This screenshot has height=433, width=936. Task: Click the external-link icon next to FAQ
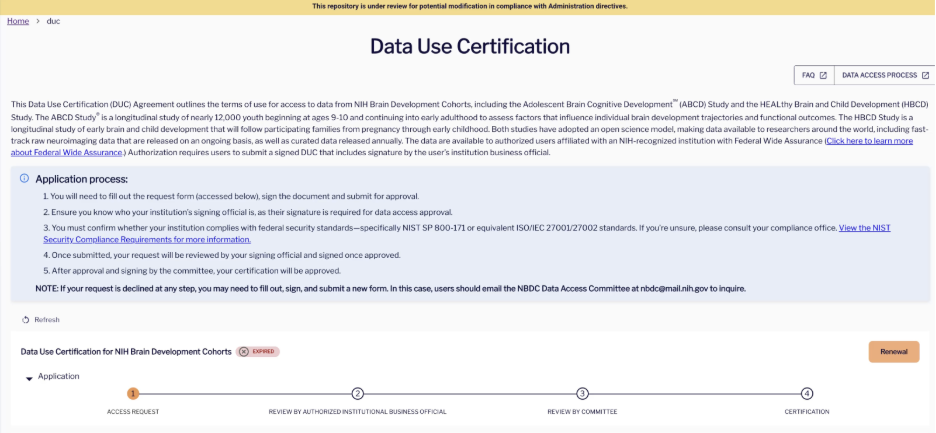pyautogui.click(x=823, y=75)
